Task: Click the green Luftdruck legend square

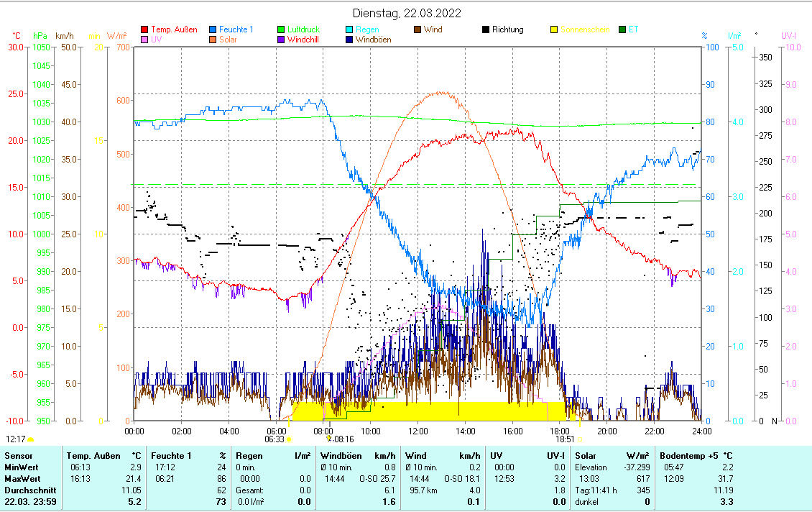Action: [x=282, y=29]
